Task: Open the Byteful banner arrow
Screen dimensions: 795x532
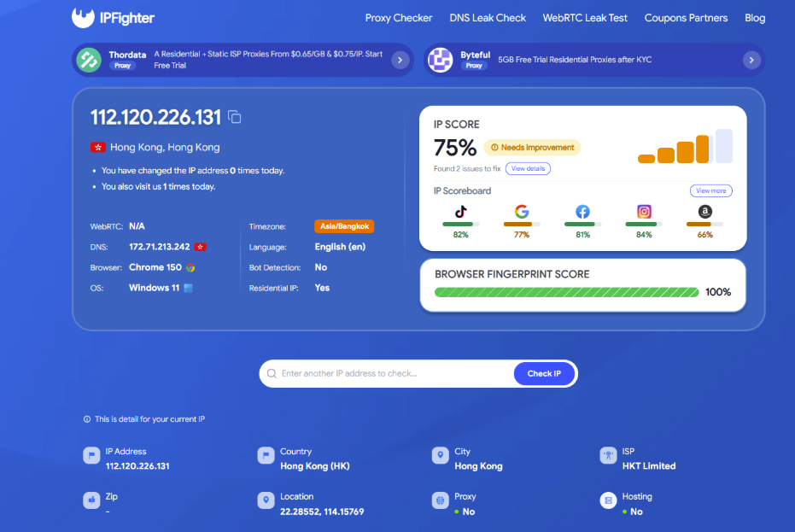Action: [751, 60]
